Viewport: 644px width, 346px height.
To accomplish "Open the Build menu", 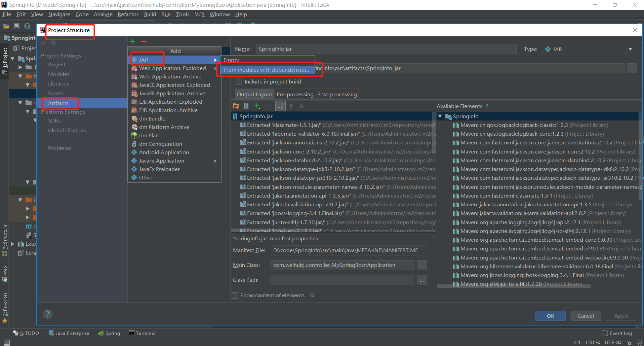I will click(x=150, y=14).
